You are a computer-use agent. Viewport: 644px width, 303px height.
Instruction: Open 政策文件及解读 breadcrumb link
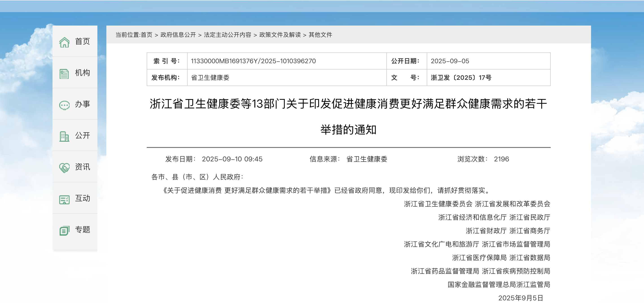pyautogui.click(x=280, y=35)
